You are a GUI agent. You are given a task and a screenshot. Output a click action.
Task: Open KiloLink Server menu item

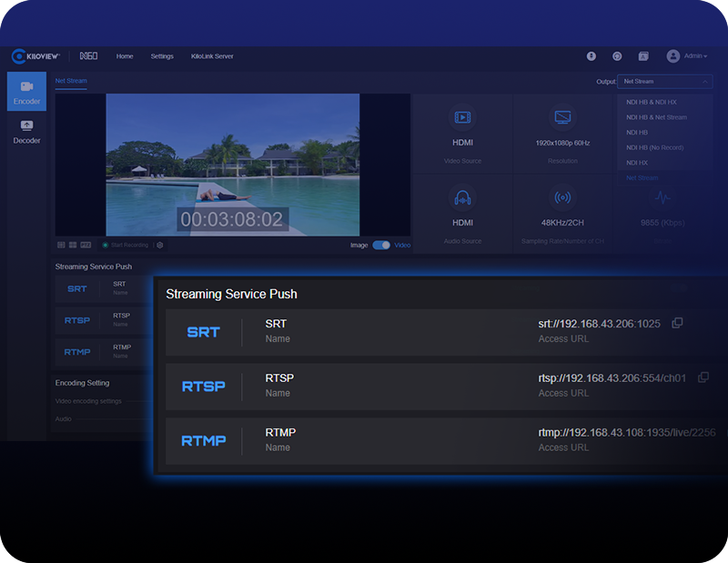pos(211,56)
